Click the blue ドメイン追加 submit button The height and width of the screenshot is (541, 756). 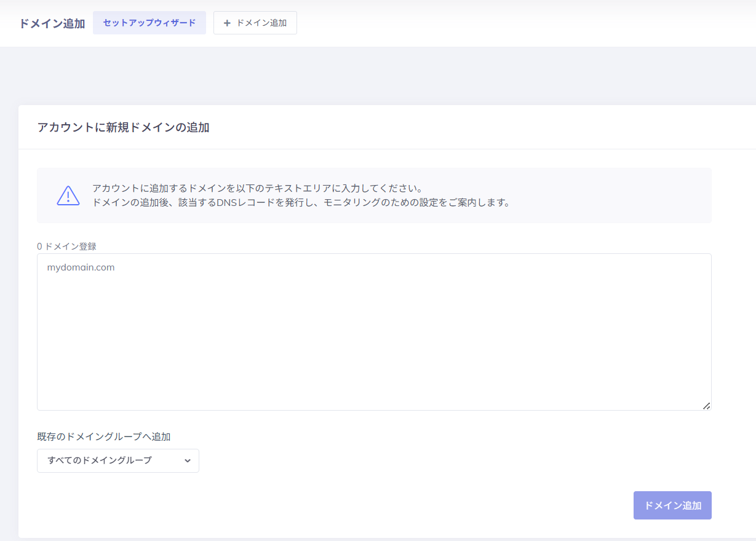tap(672, 505)
